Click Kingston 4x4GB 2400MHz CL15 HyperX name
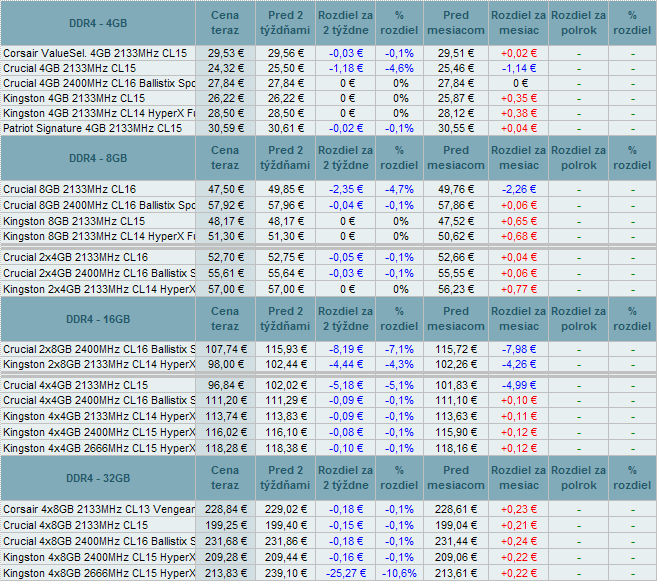 [99, 432]
